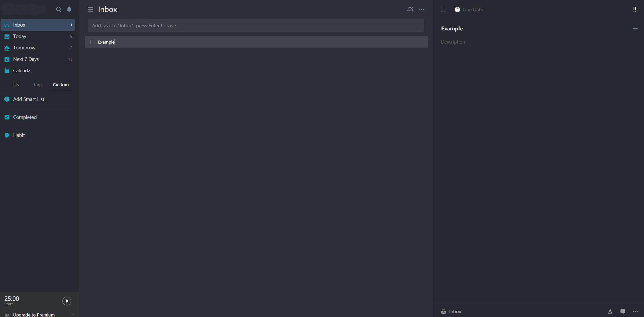Viewport: 644px width, 317px height.
Task: Click Add Smart List
Action: (x=28, y=99)
